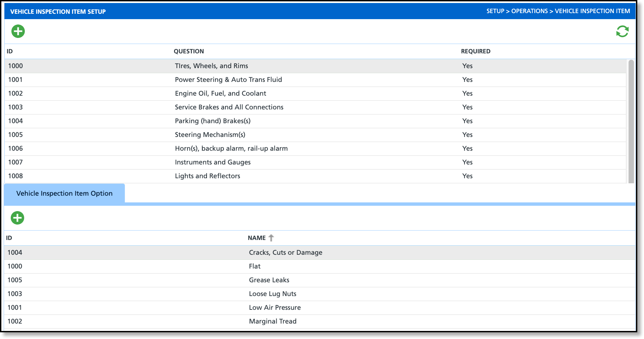Click ID 1002 in the Marginal Tread row
This screenshot has width=644, height=339.
point(15,322)
